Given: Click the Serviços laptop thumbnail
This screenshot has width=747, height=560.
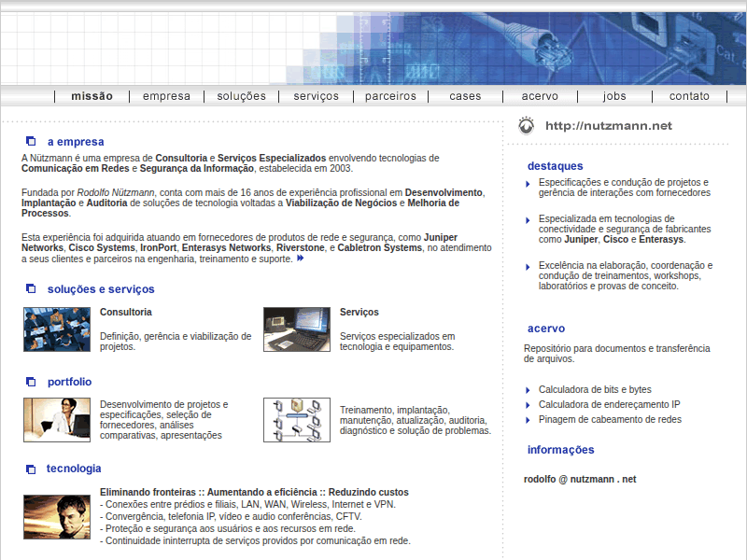Looking at the screenshot, I should coord(297,329).
